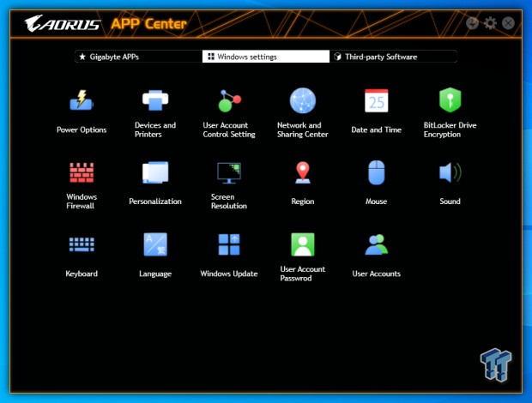The height and width of the screenshot is (403, 532).
Task: Click the "Personalization" label
Action: [155, 201]
